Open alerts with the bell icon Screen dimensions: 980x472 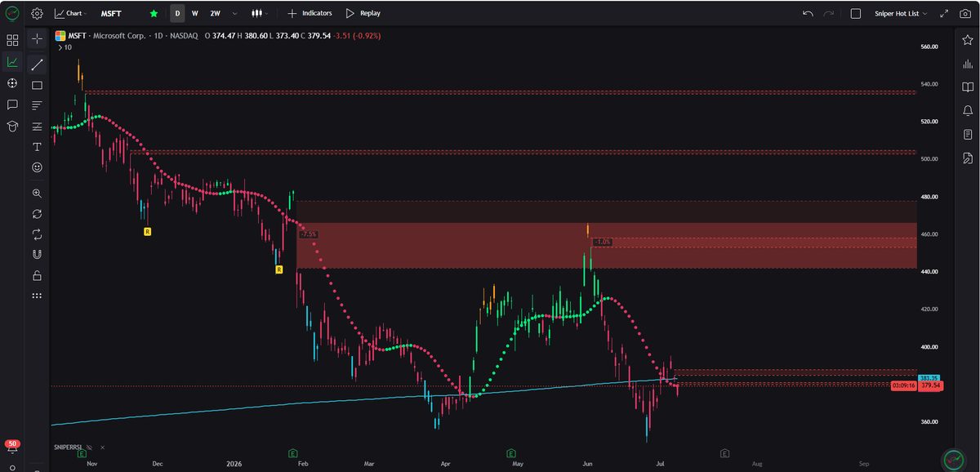967,110
